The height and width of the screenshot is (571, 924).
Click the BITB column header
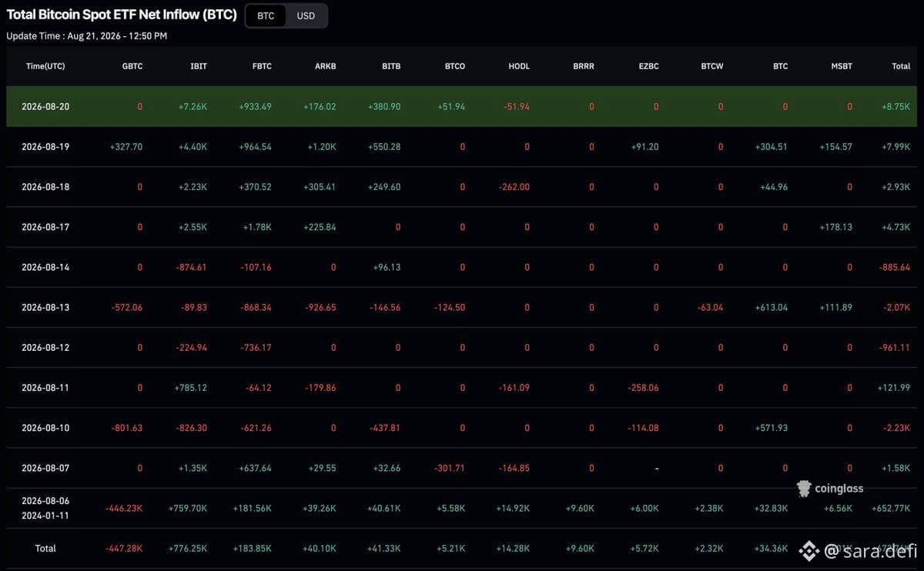pyautogui.click(x=391, y=66)
